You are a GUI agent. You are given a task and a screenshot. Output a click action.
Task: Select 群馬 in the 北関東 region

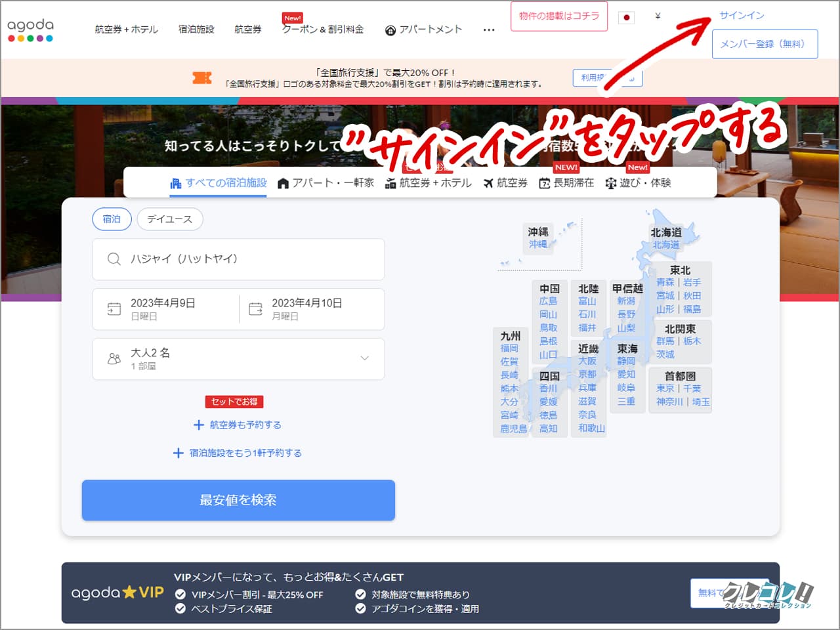click(665, 341)
